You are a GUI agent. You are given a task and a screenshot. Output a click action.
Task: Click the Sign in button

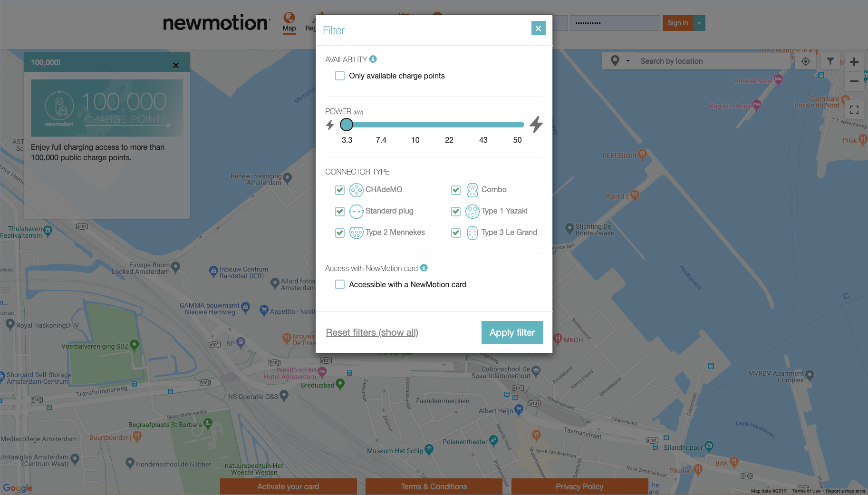click(677, 23)
